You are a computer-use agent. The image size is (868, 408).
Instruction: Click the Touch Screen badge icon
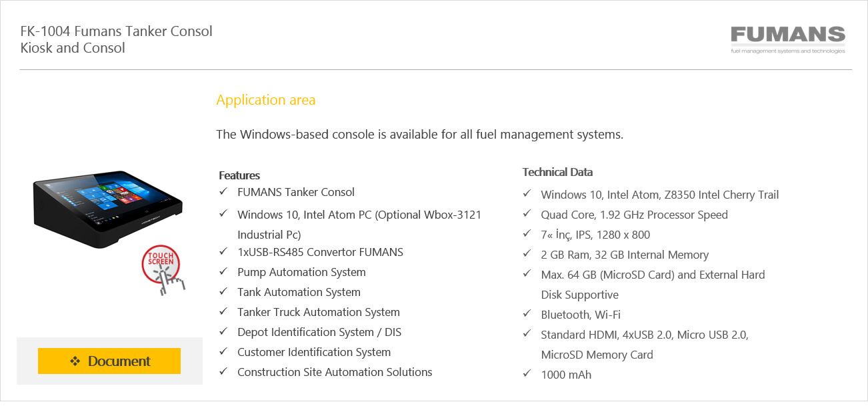click(163, 270)
